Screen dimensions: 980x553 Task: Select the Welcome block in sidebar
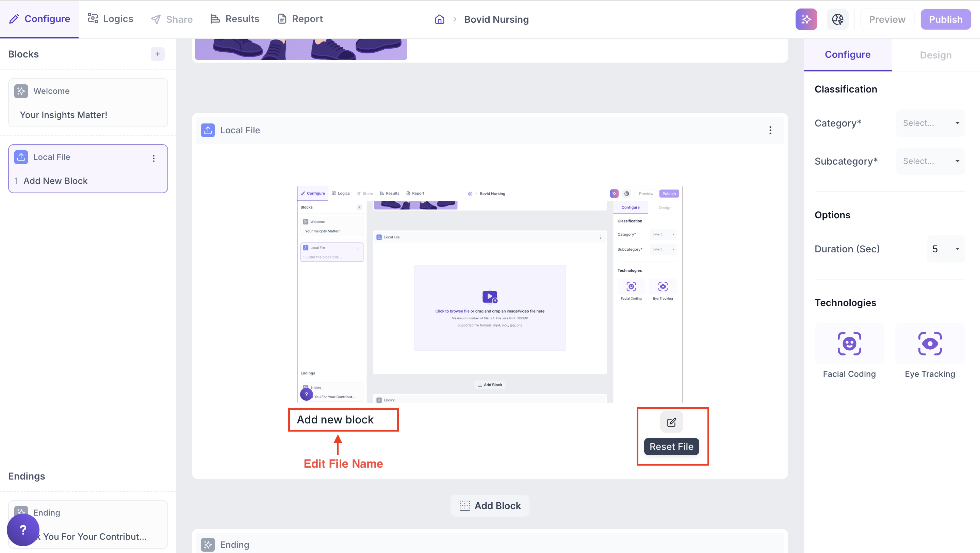coord(88,103)
